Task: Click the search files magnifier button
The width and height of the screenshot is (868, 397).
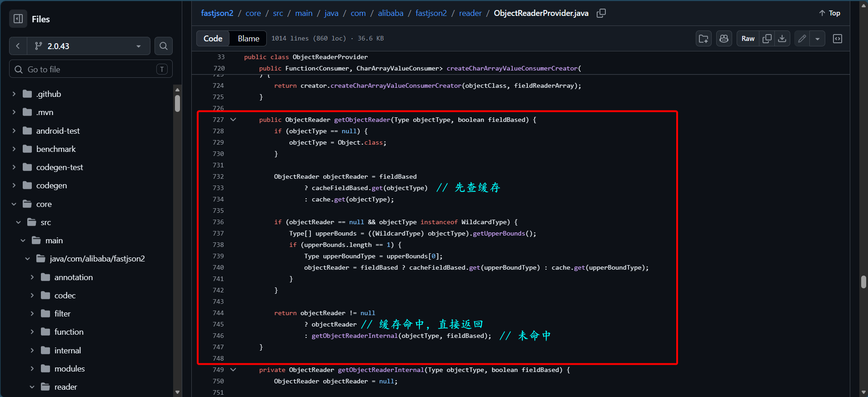Action: point(164,46)
